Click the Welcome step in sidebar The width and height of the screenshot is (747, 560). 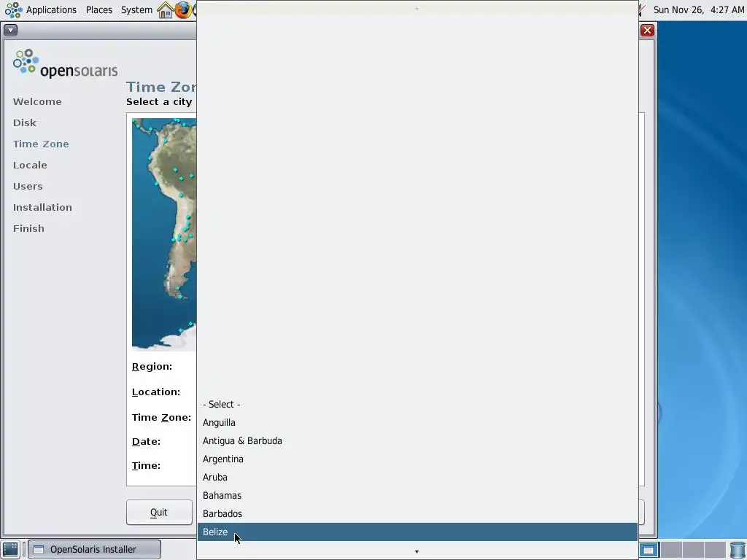[x=37, y=101]
